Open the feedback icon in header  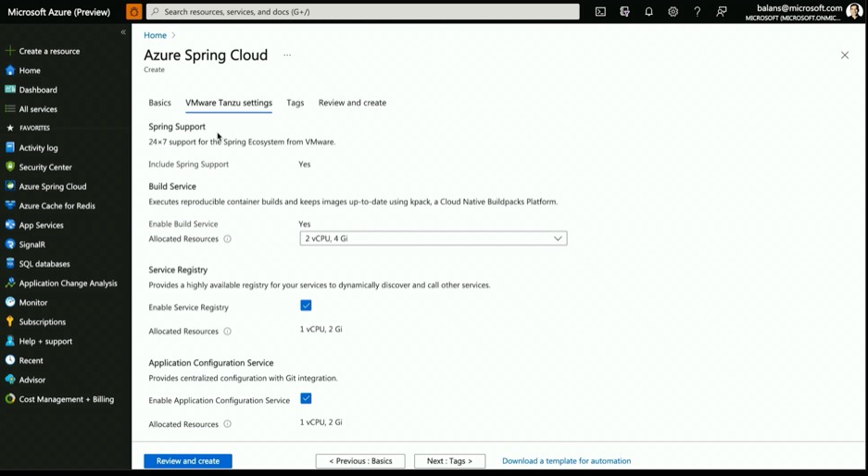point(722,12)
